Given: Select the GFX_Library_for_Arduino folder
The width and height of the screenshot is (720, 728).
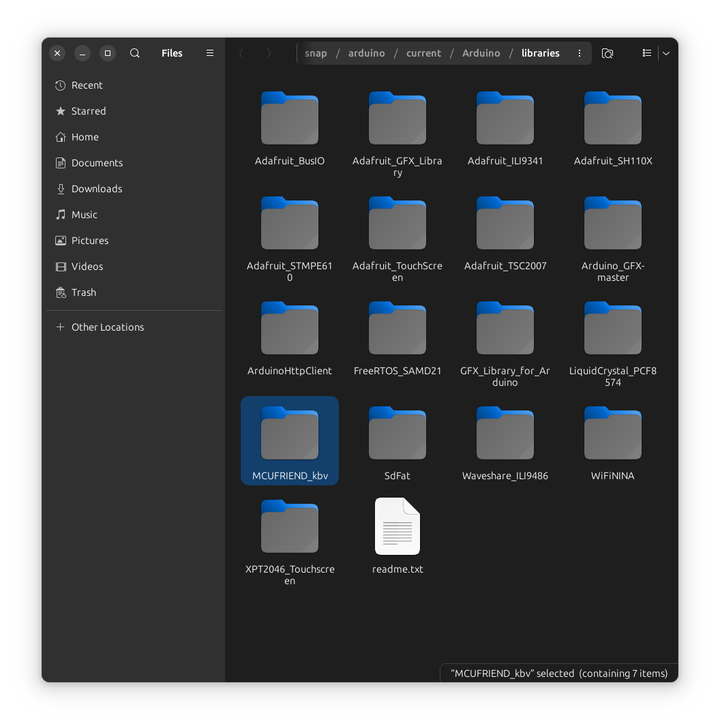Looking at the screenshot, I should (505, 344).
